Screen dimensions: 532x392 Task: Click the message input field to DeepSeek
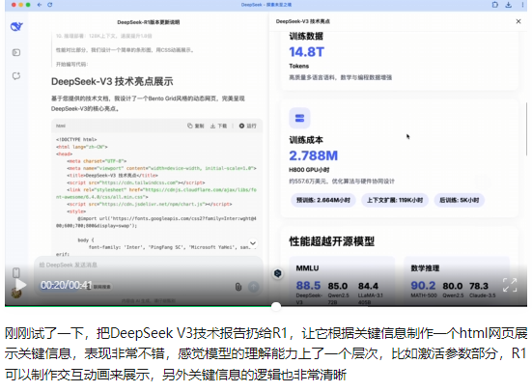[x=148, y=265]
